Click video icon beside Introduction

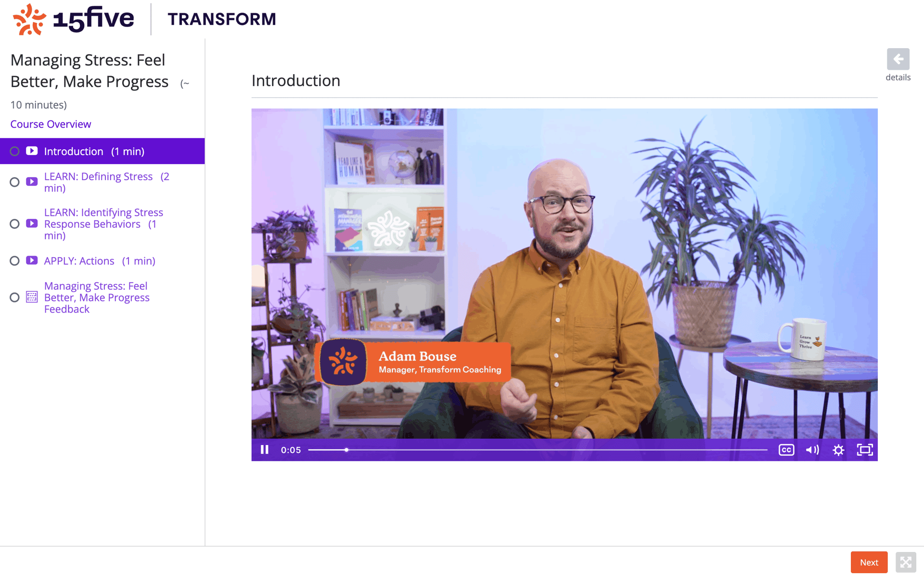tap(32, 151)
